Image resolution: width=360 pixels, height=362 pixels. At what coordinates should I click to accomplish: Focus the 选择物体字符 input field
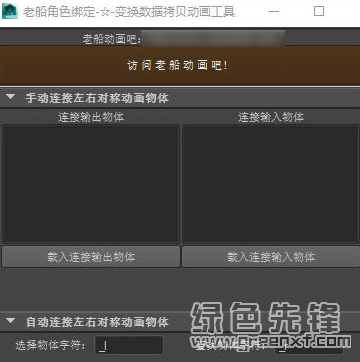(129, 345)
